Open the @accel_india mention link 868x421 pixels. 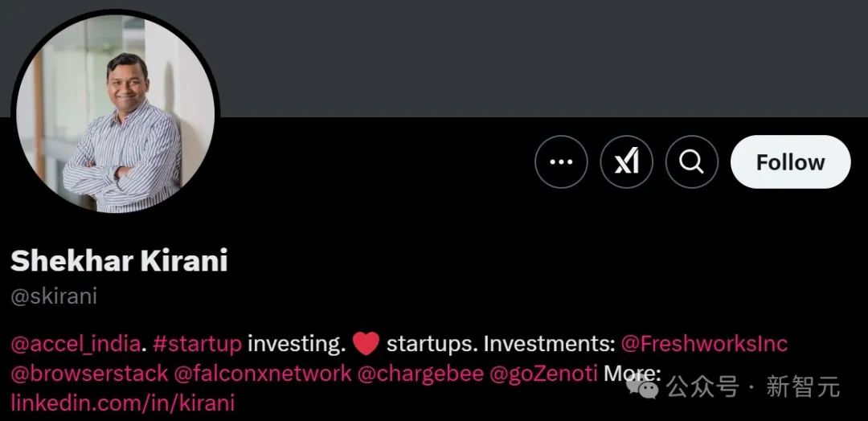pos(76,344)
